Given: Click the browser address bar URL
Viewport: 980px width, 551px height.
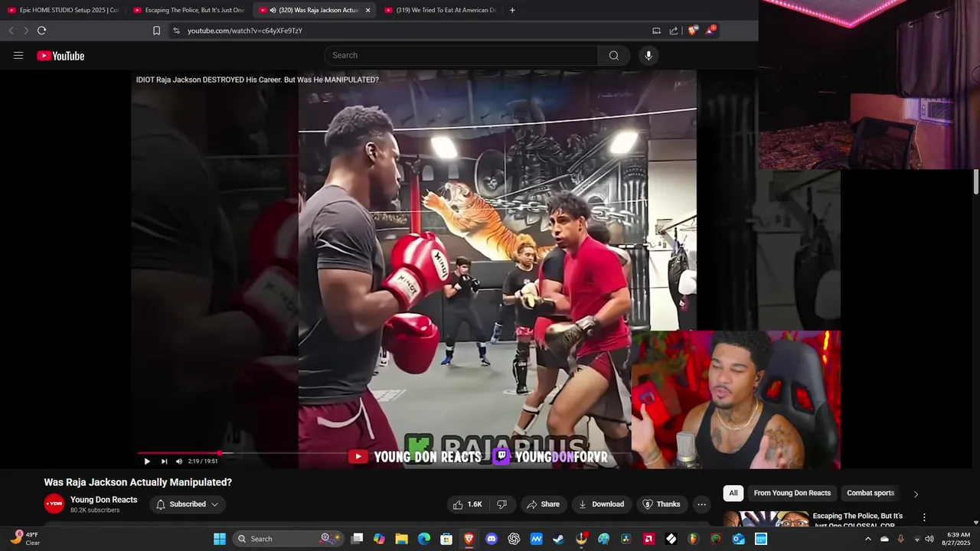Looking at the screenshot, I should 245,31.
